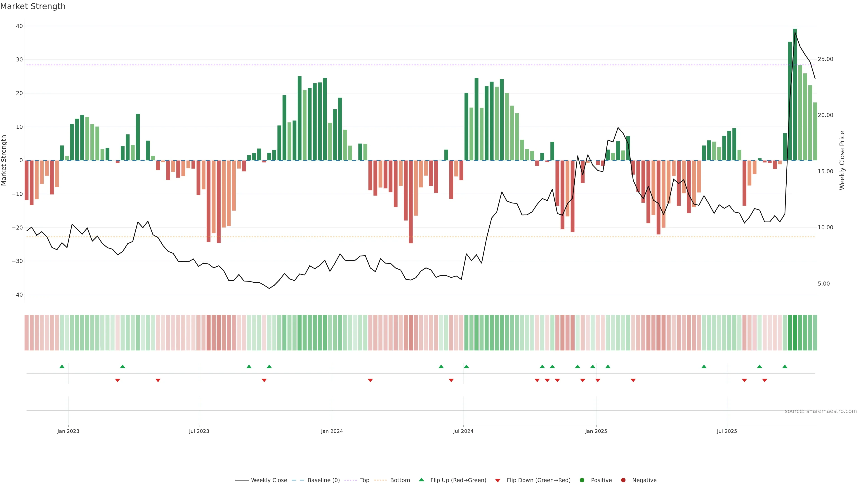Image resolution: width=868 pixels, height=488 pixels.
Task: Click the Jan 2024 x-axis label
Action: click(332, 431)
